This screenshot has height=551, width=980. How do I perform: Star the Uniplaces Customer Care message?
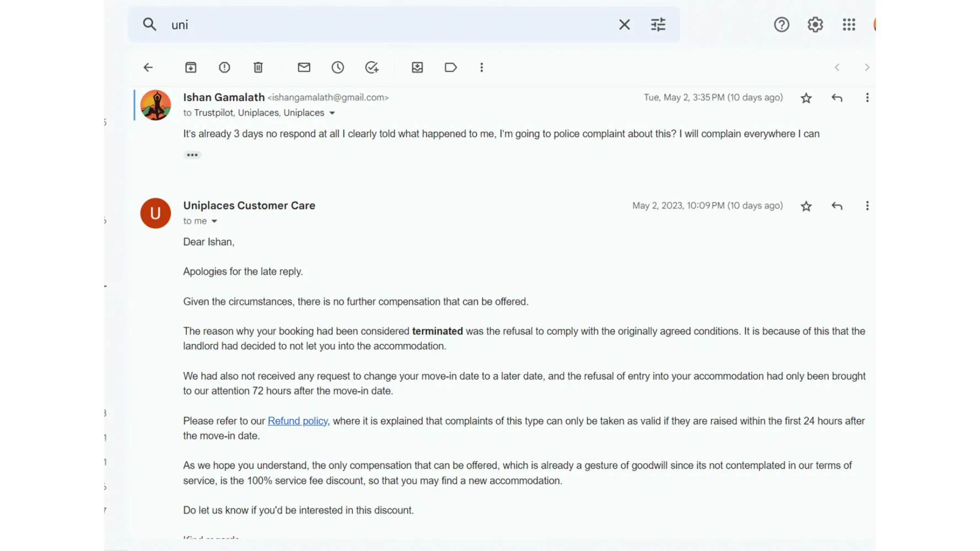pyautogui.click(x=806, y=206)
